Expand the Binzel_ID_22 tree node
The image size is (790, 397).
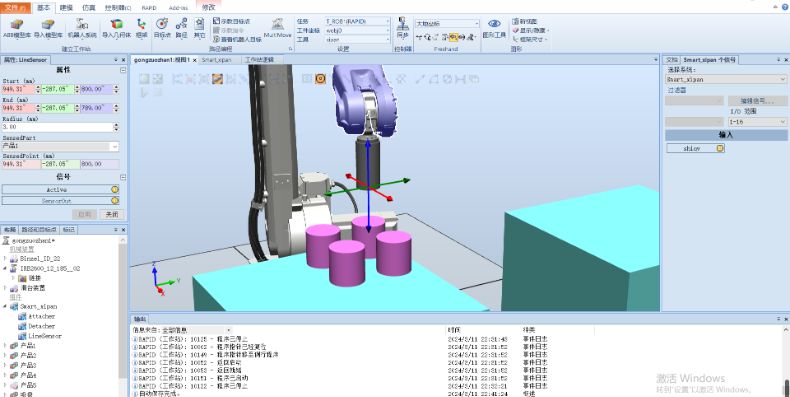pos(6,258)
